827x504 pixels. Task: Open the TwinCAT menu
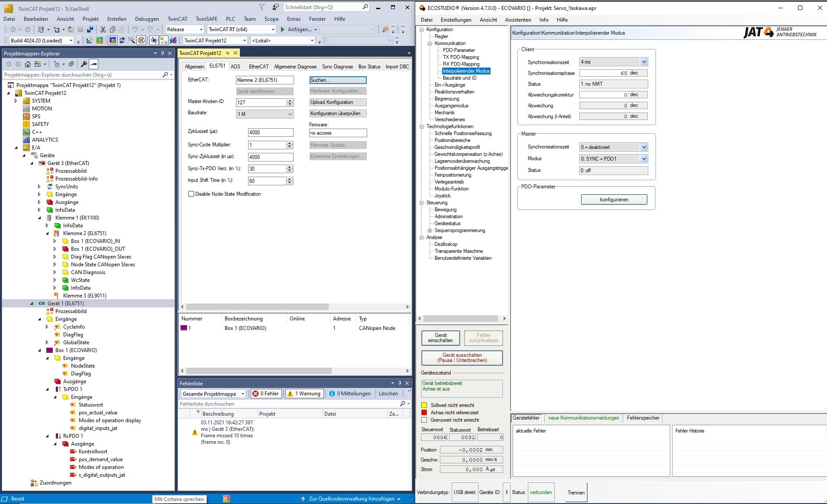point(178,19)
